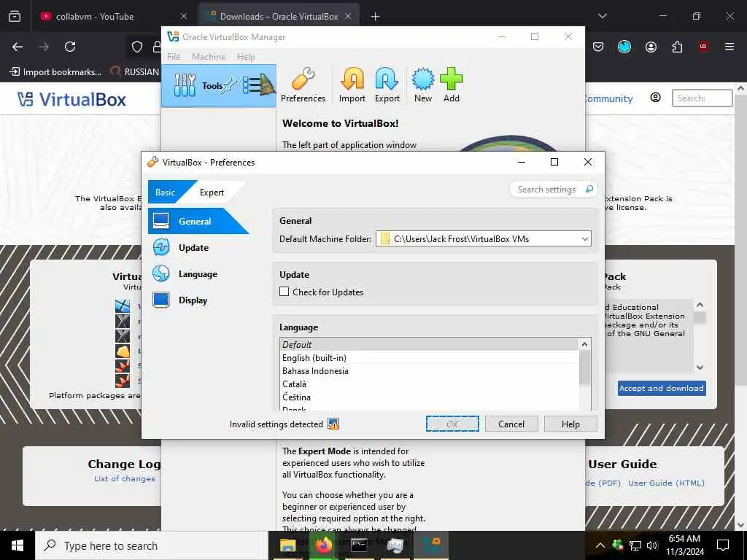
Task: Click OK in the Preferences dialog
Action: tap(452, 424)
